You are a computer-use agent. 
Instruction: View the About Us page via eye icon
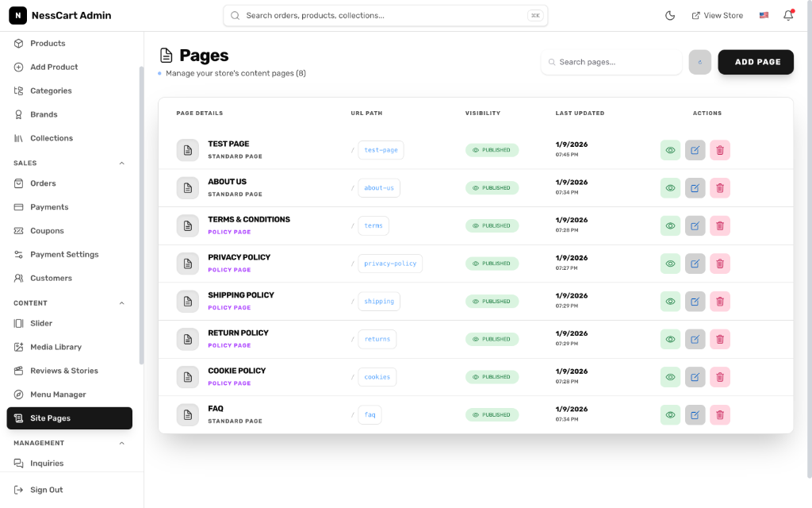[x=670, y=188]
